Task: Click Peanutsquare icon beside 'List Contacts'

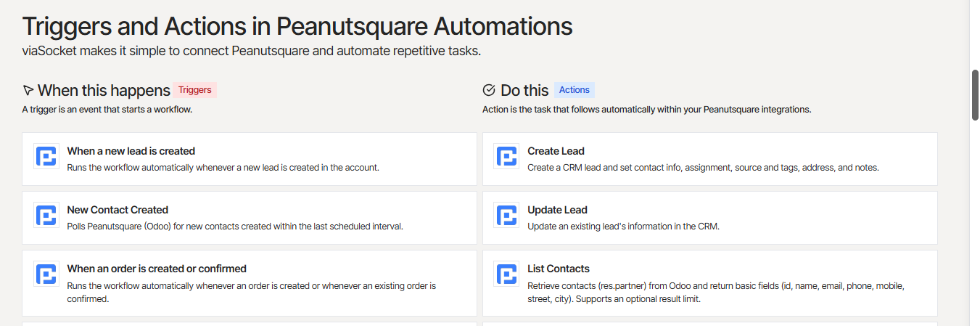Action: pyautogui.click(x=506, y=274)
